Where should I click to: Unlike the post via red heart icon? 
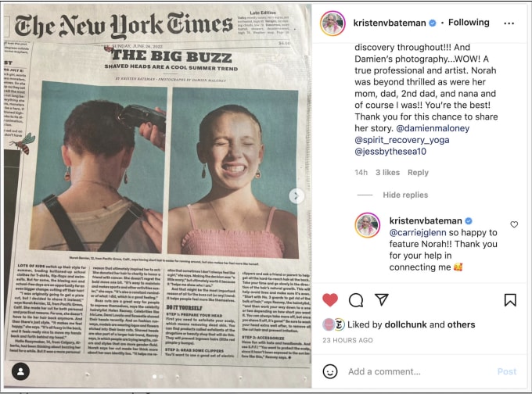(330, 299)
